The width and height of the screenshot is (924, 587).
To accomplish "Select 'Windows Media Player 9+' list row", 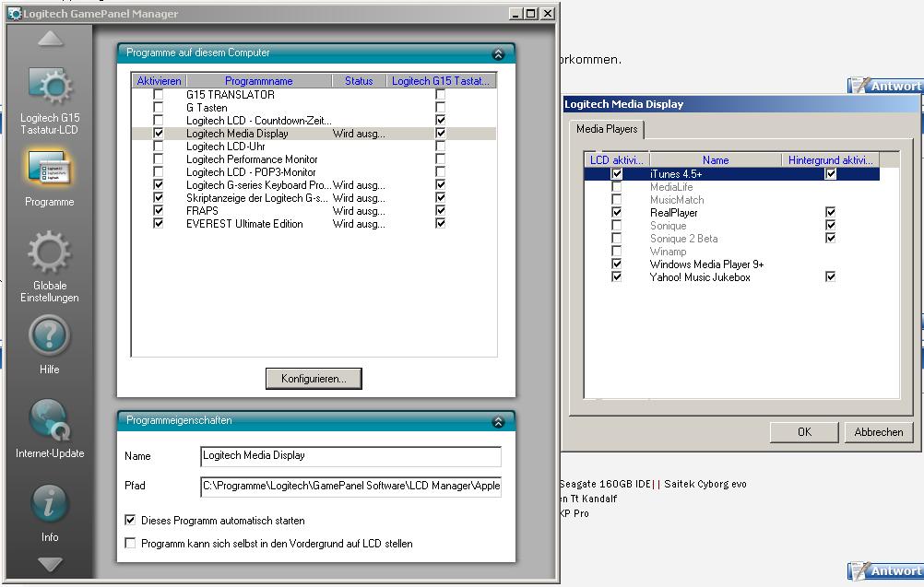I will (x=732, y=264).
